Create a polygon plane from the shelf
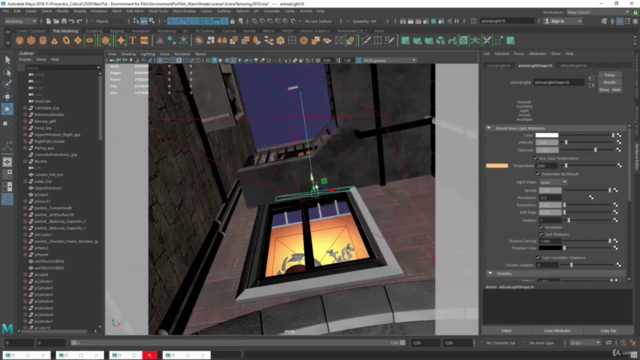640x360 pixels. tap(78, 40)
